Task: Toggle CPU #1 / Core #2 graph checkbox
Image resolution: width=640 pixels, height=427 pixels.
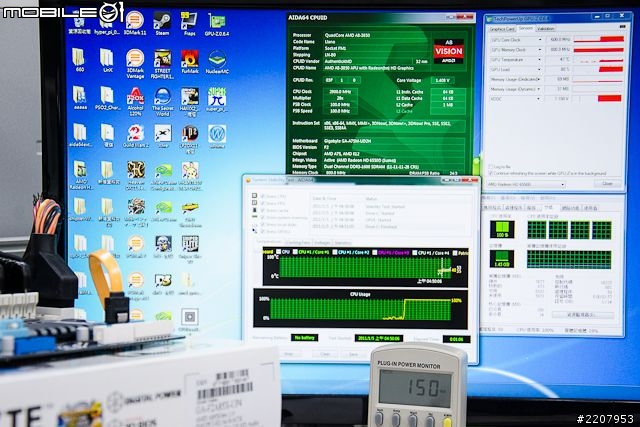Action: (334, 252)
